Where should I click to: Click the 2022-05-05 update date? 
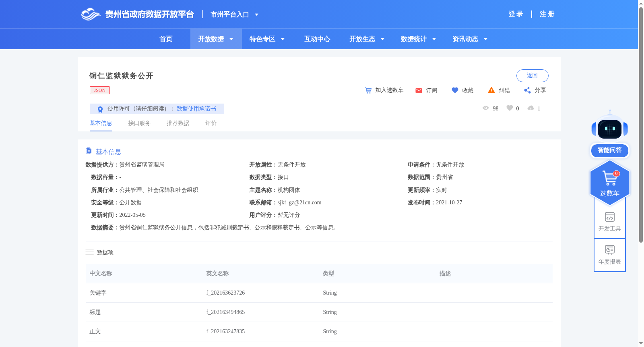tap(132, 215)
